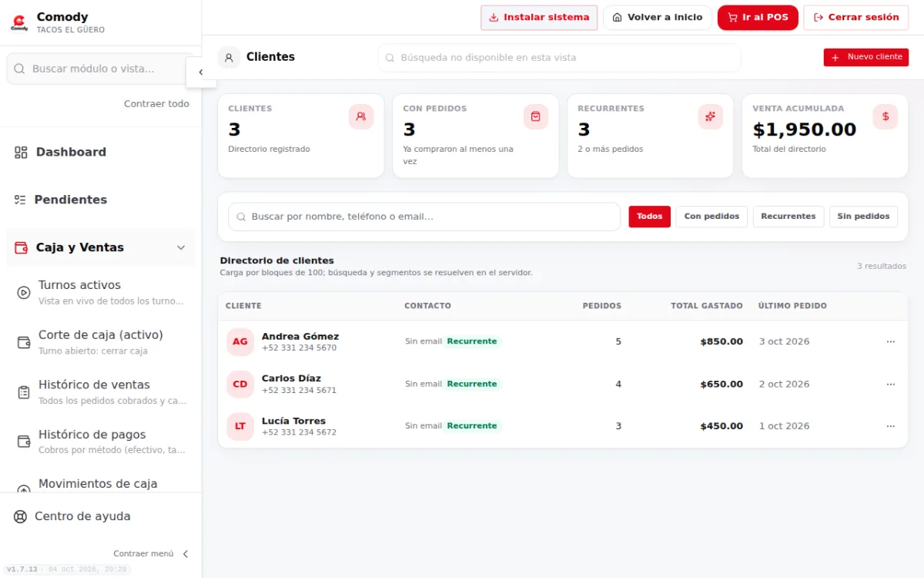Click Contraer menú chevron
The image size is (924, 578).
(x=185, y=553)
